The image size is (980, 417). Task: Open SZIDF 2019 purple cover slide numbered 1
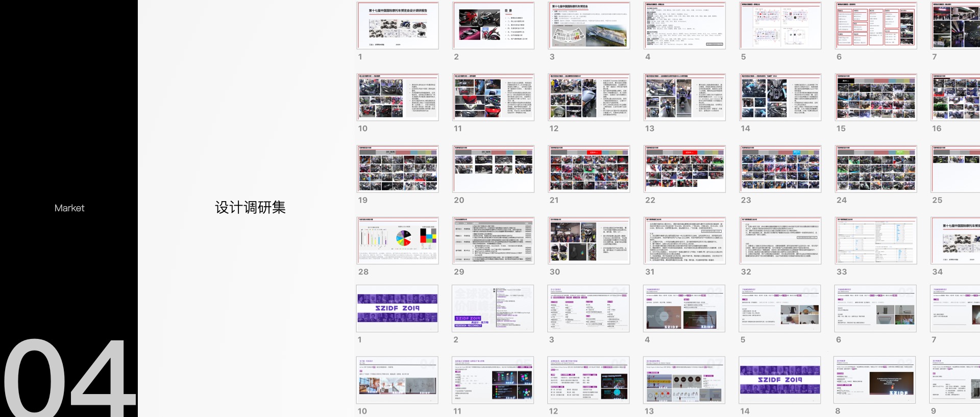point(397,309)
